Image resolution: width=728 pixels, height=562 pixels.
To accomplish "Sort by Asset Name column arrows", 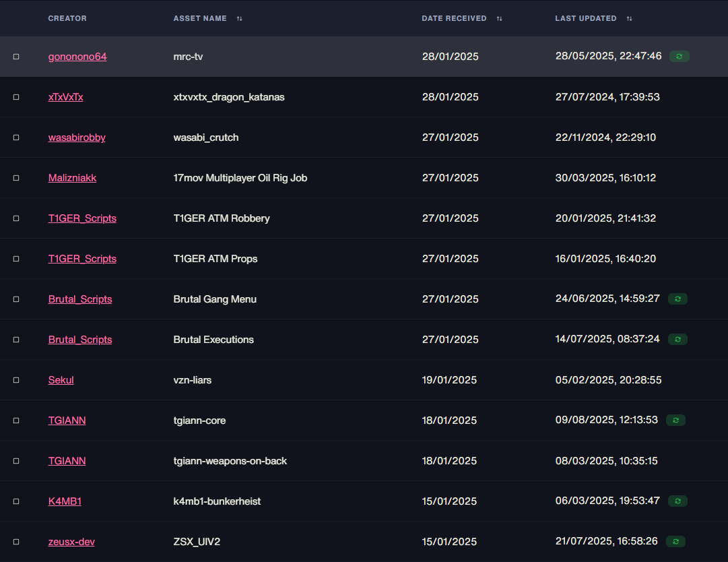I will [x=240, y=19].
